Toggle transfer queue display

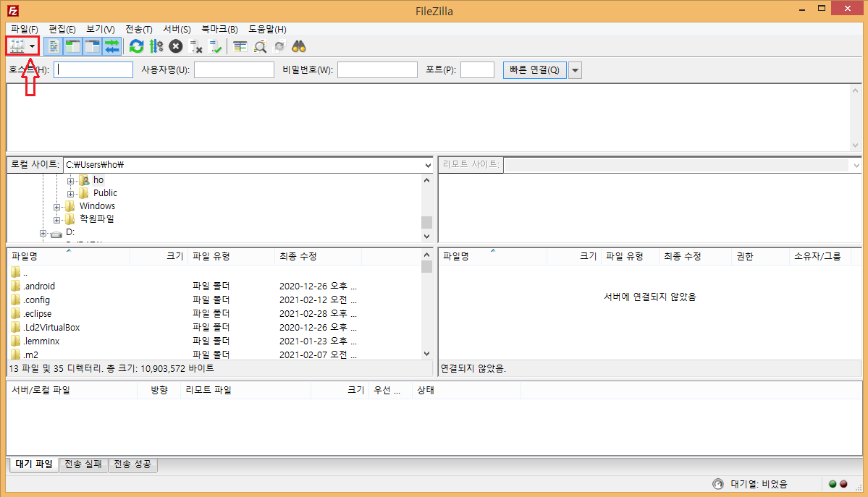coord(111,46)
